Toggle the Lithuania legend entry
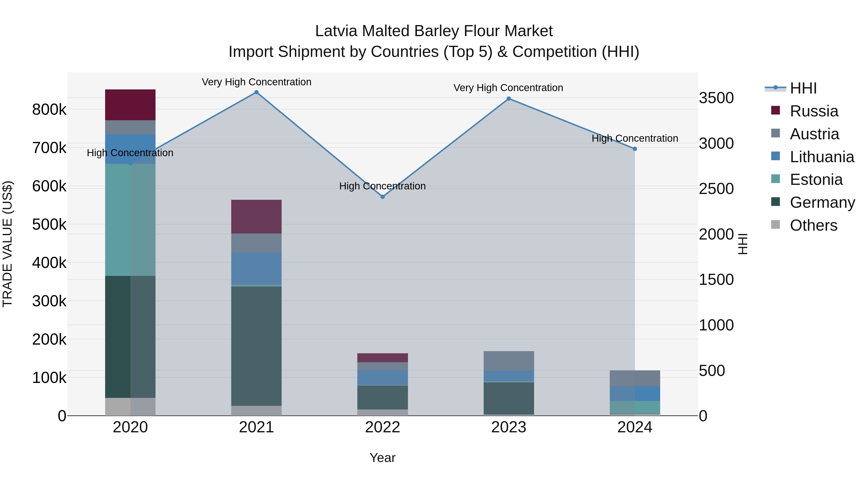The width and height of the screenshot is (868, 488). tap(812, 157)
